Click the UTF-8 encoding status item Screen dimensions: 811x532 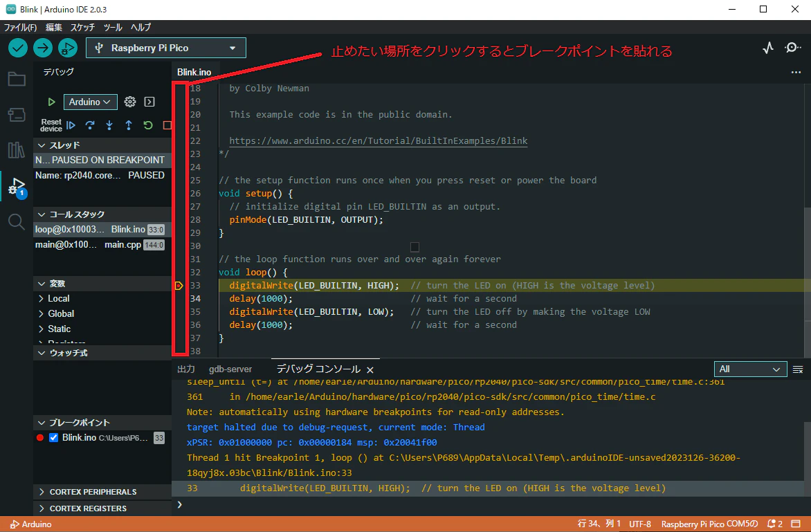[x=640, y=524]
